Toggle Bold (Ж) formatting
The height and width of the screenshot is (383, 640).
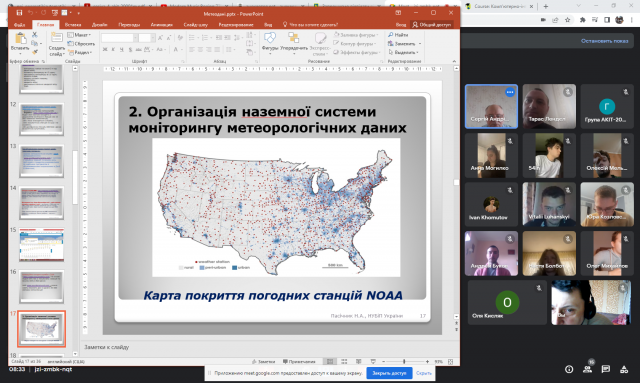click(105, 49)
